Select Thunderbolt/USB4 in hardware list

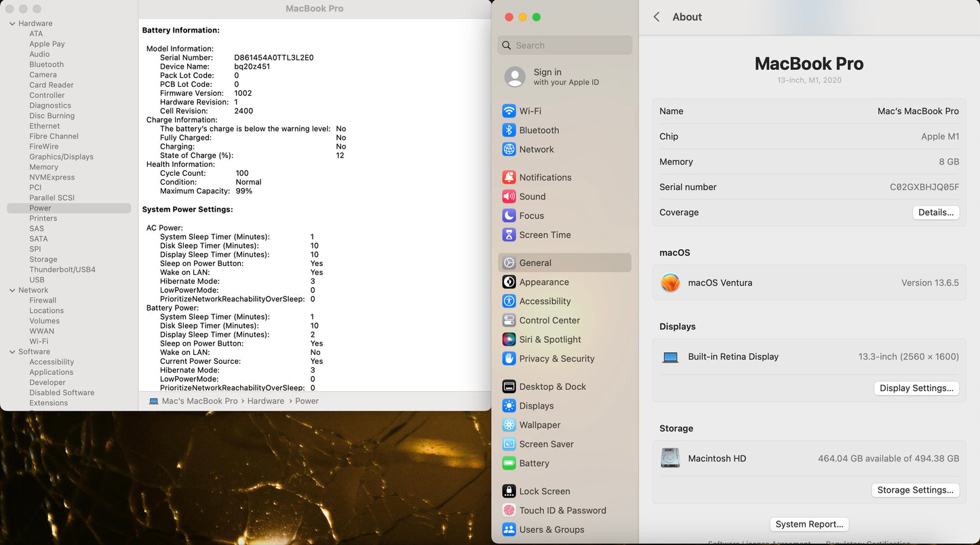tap(62, 269)
